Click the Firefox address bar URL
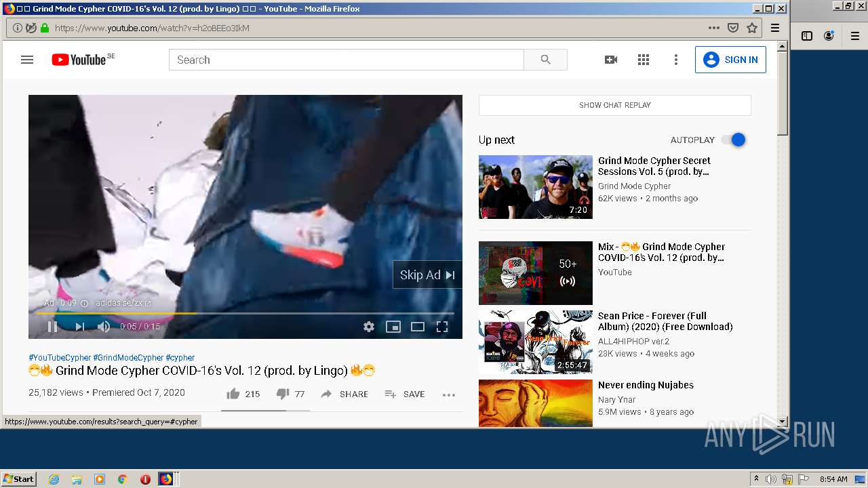This screenshot has width=868, height=488. pyautogui.click(x=152, y=28)
